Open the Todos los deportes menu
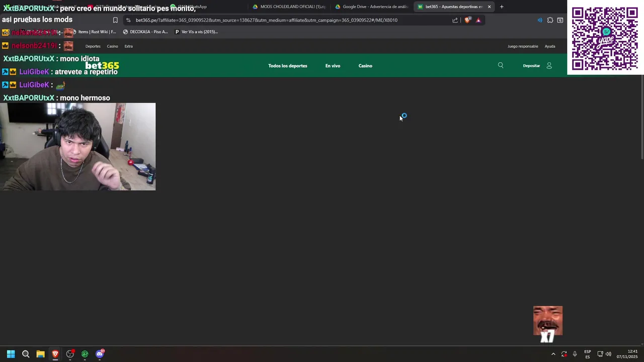644x362 pixels. (x=288, y=66)
